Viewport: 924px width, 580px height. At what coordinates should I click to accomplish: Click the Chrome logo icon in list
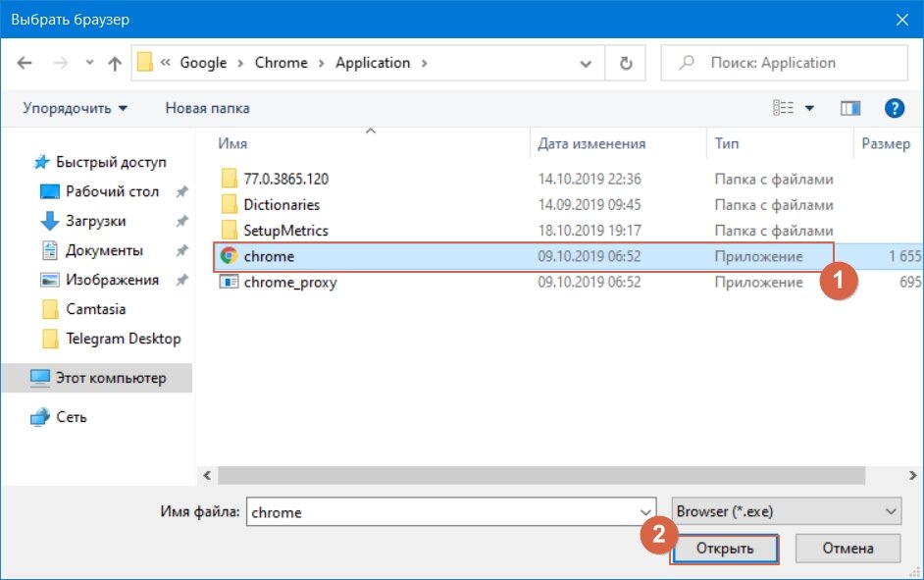(x=229, y=256)
